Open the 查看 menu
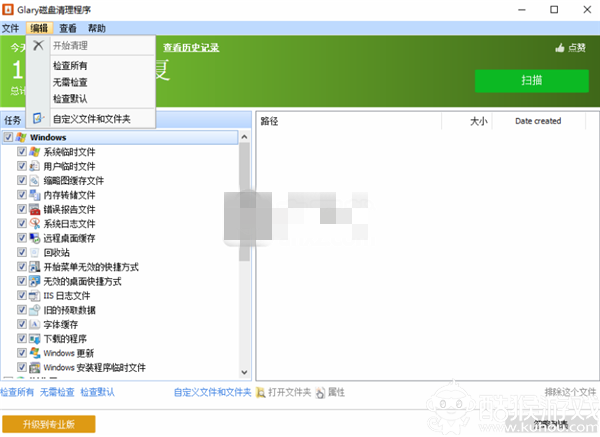Image resolution: width=600 pixels, height=437 pixels. 68,28
